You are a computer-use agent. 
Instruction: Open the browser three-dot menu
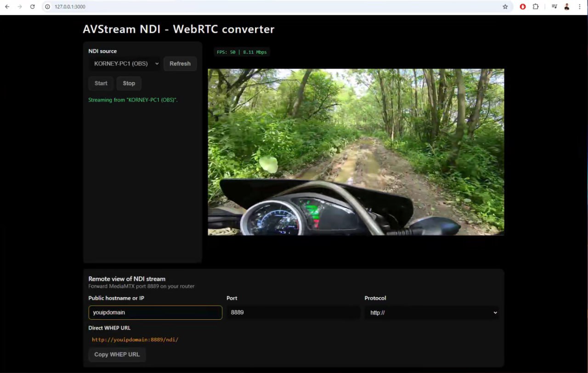point(580,7)
